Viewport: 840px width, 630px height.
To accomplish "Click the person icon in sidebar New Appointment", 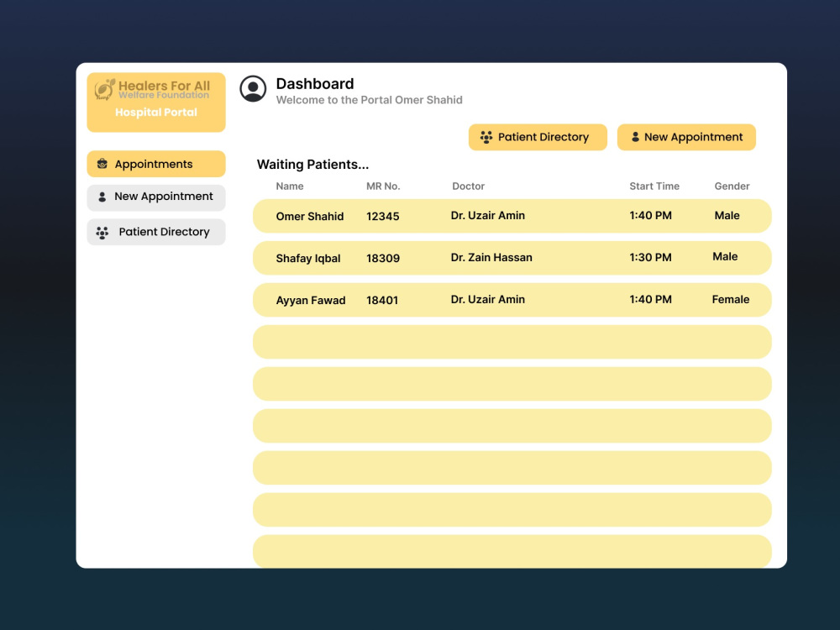I will click(102, 197).
